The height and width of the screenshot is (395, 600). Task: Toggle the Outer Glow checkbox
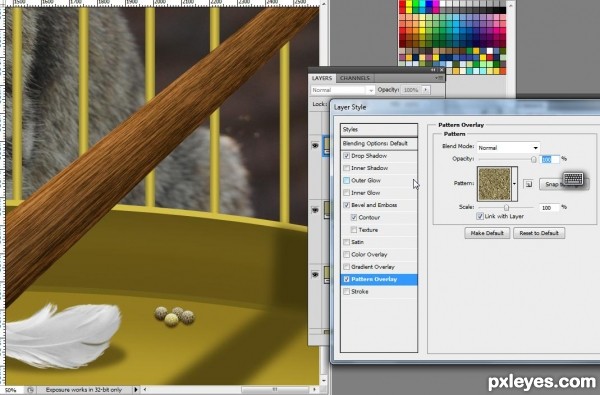346,180
